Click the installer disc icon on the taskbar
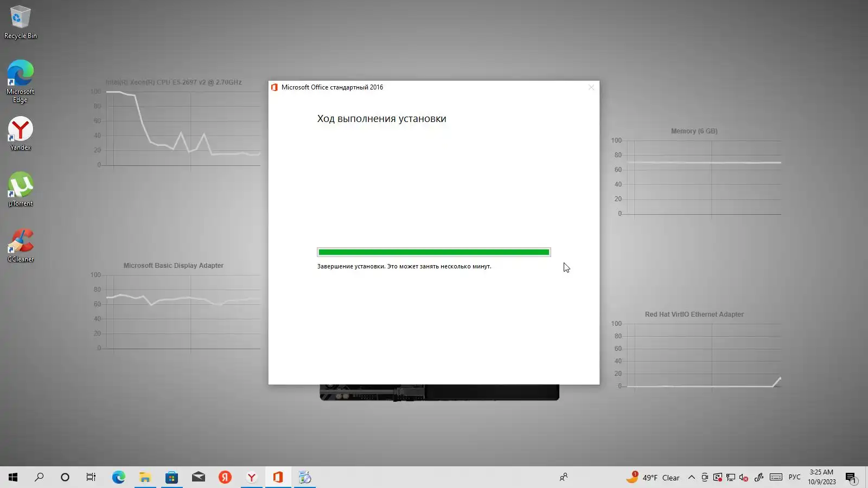The width and height of the screenshot is (868, 488). 304,477
